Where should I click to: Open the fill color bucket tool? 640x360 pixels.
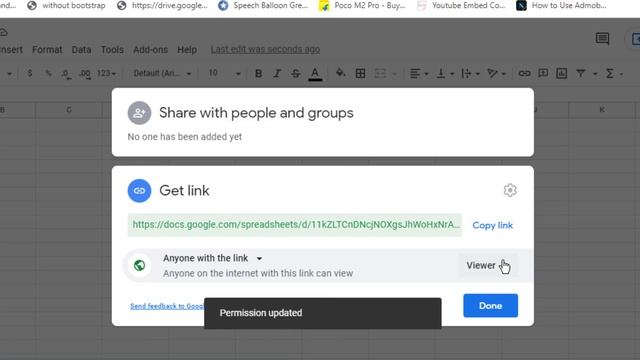(x=340, y=73)
